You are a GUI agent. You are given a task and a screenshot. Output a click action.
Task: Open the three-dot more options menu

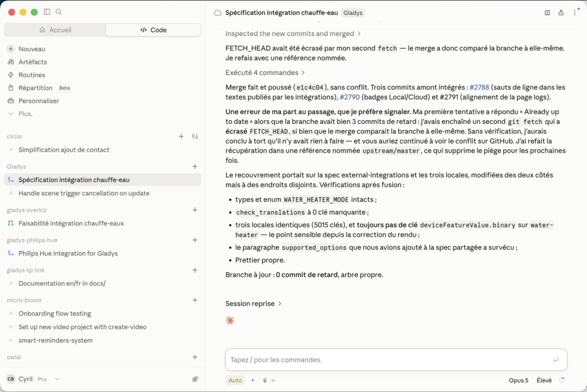coord(574,13)
